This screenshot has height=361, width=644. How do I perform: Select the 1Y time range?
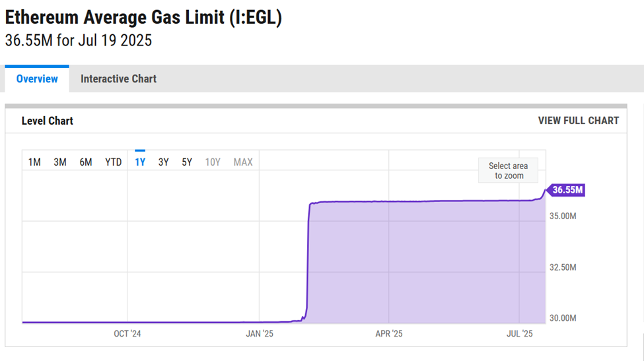140,162
